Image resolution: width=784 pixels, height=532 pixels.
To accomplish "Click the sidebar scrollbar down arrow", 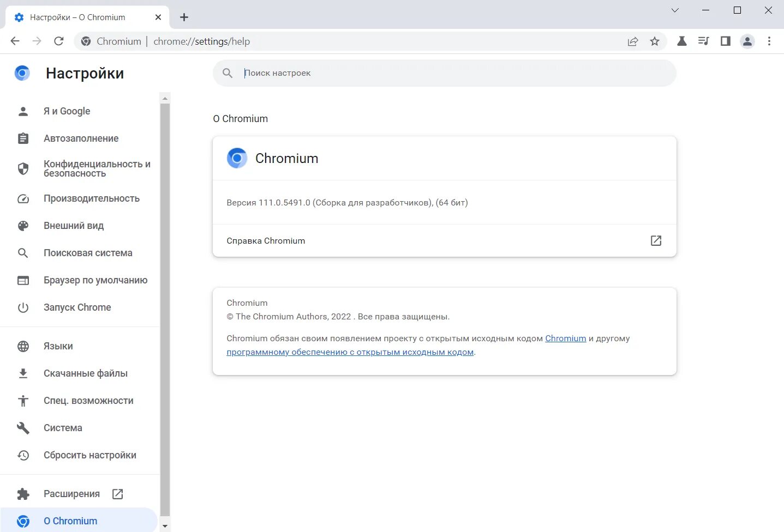I will point(165,527).
